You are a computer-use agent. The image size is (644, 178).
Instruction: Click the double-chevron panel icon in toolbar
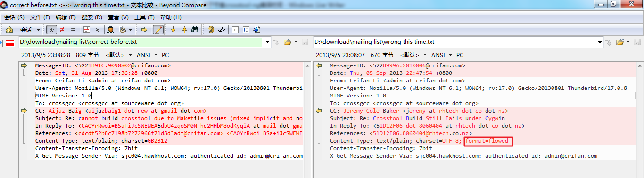(x=235, y=30)
